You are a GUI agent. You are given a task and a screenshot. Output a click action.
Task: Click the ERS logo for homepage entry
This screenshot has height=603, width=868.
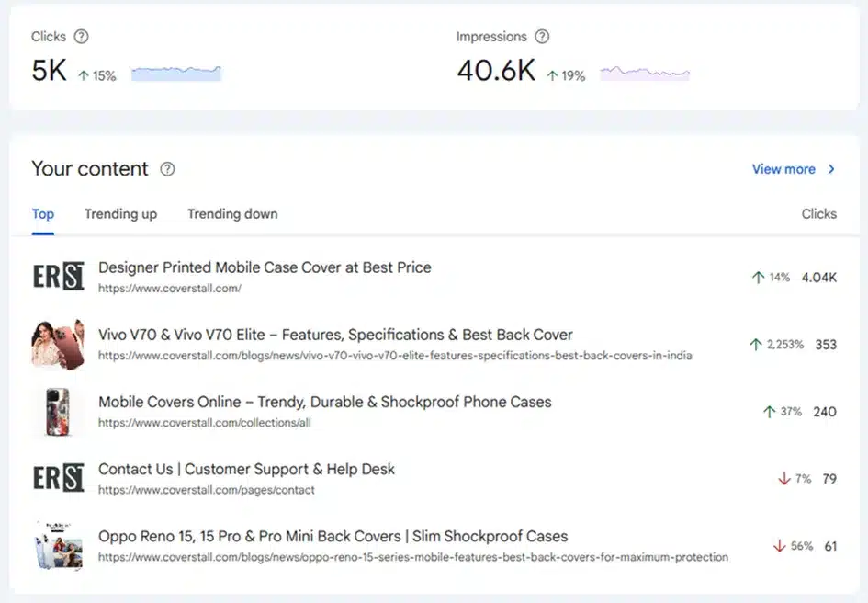58,276
